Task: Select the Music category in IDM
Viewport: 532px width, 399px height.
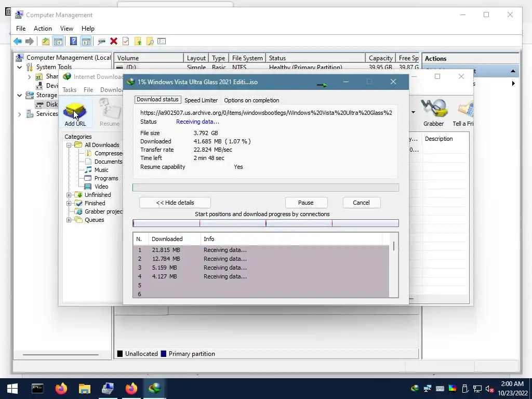Action: 101,170
